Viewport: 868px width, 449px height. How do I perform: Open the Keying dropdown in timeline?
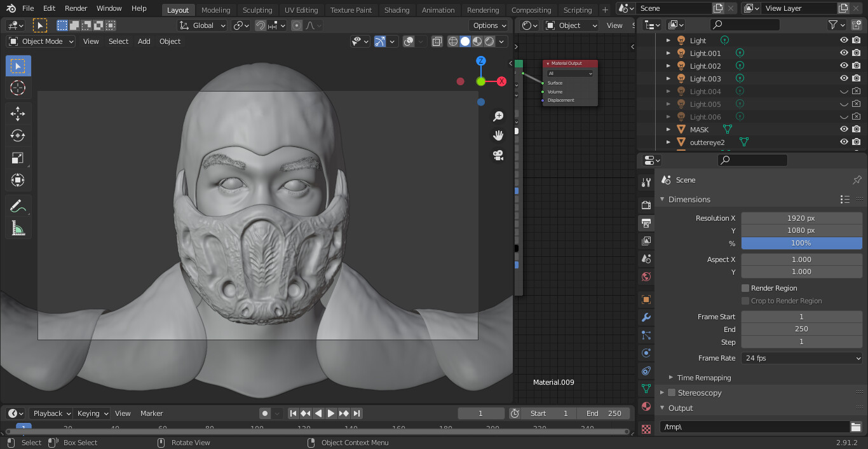tap(92, 413)
